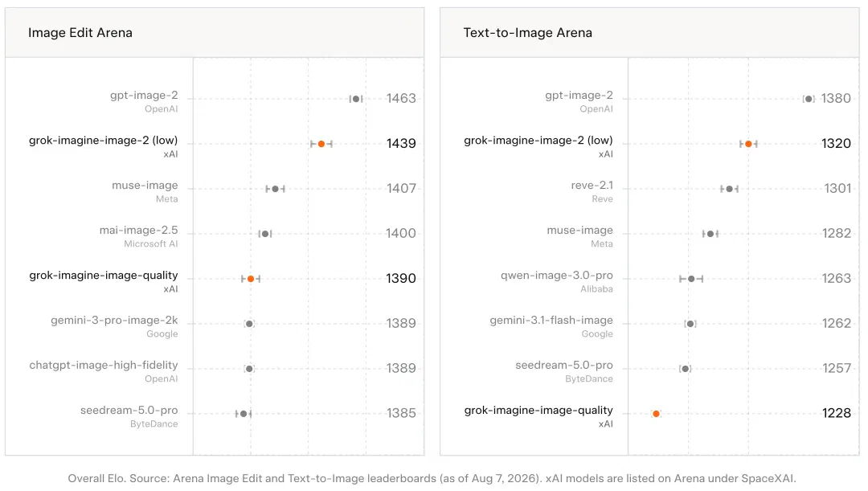
Task: Click the gemini-3.1-flash-image label
Action: coord(551,321)
